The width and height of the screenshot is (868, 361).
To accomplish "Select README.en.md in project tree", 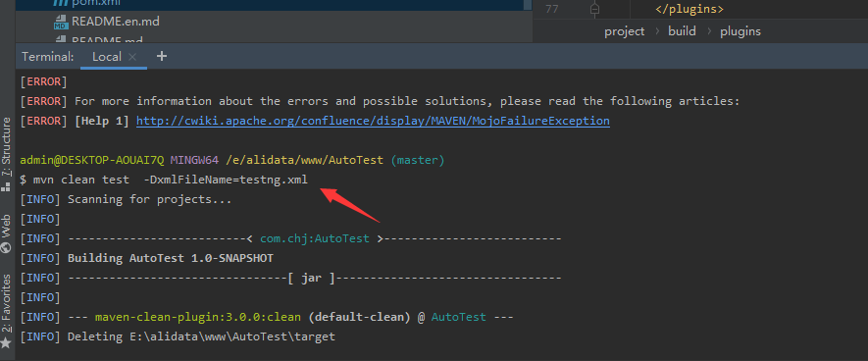I will coord(107,23).
